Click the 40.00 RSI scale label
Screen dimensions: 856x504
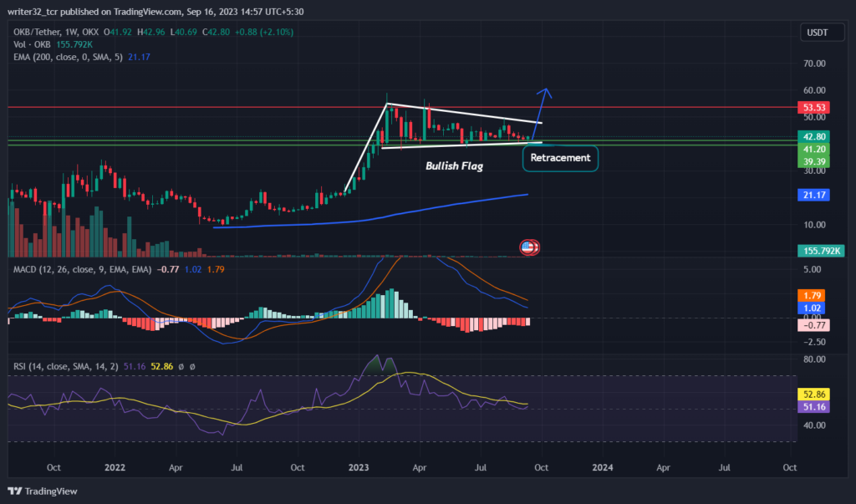coord(814,425)
